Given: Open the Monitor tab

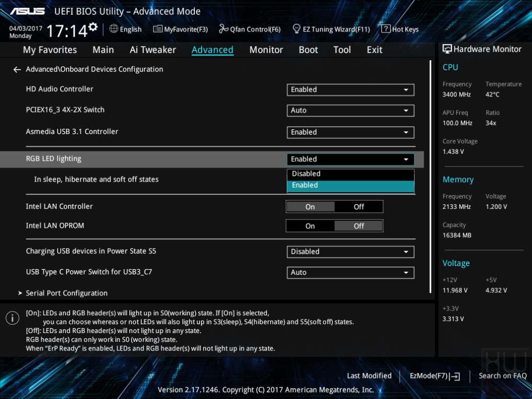Looking at the screenshot, I should [x=266, y=50].
